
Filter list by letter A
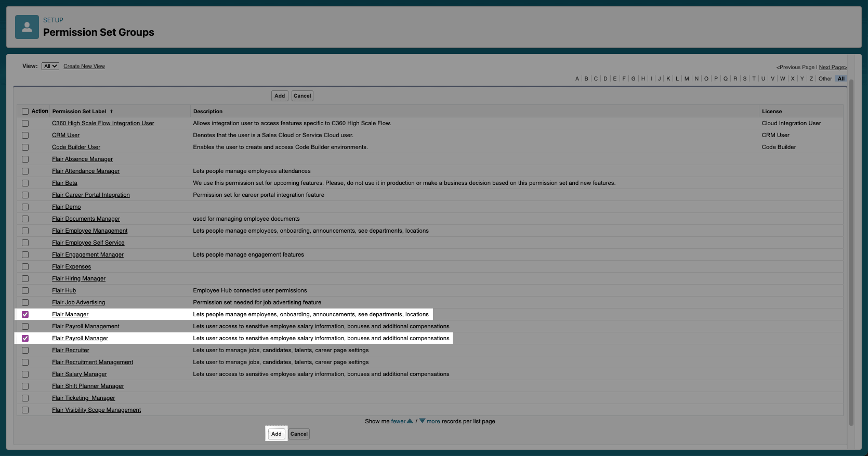tap(577, 79)
